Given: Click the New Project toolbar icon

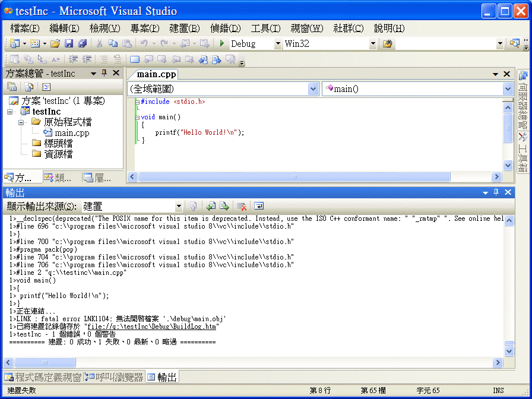Looking at the screenshot, I should click(14, 43).
